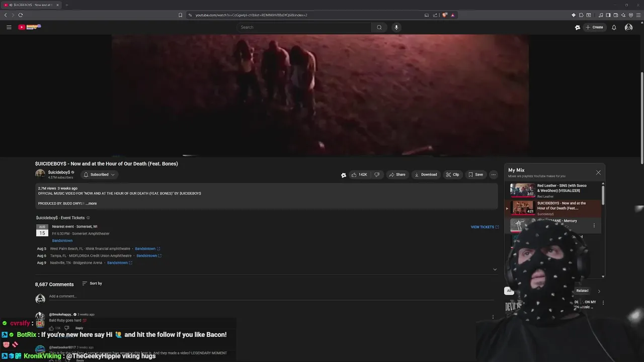
Task: Start voice search with the microphone icon
Action: coord(396,27)
